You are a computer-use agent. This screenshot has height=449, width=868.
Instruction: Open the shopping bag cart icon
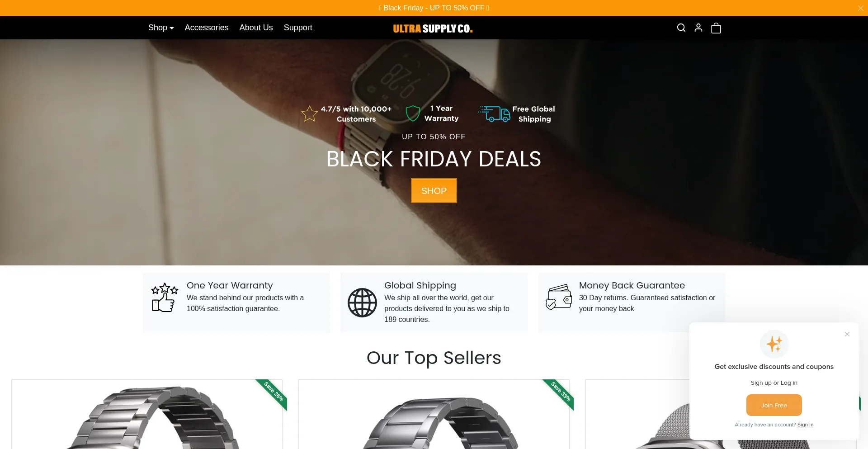click(716, 28)
